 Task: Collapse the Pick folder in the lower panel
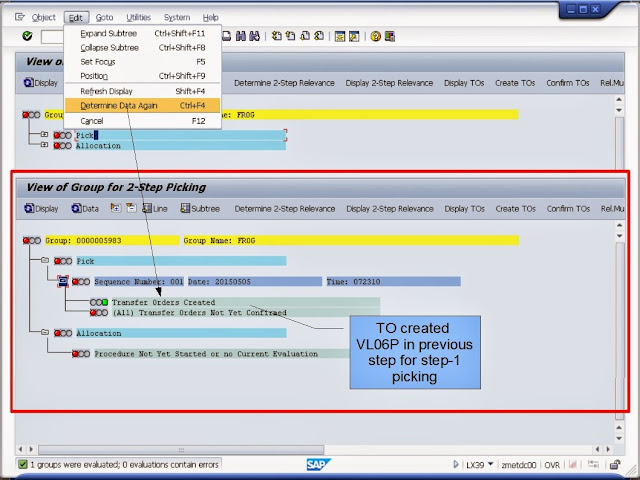click(x=45, y=260)
